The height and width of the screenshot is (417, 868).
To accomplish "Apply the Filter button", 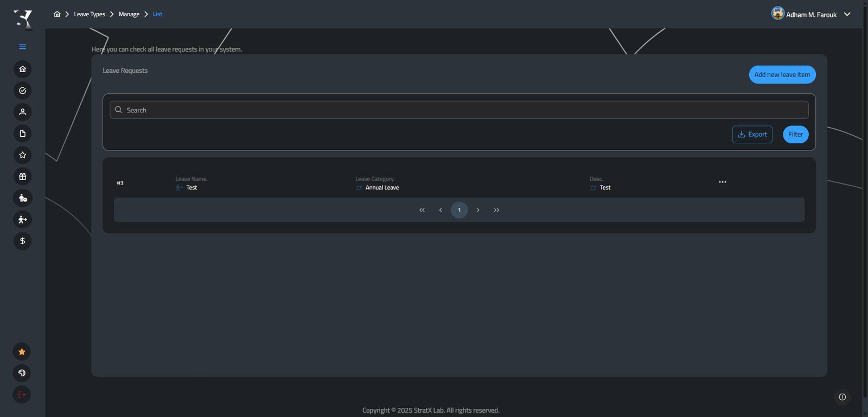I will (796, 135).
